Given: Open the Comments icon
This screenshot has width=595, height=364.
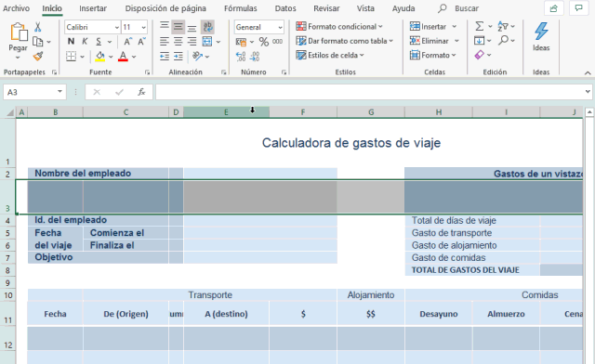Looking at the screenshot, I should pyautogui.click(x=578, y=8).
